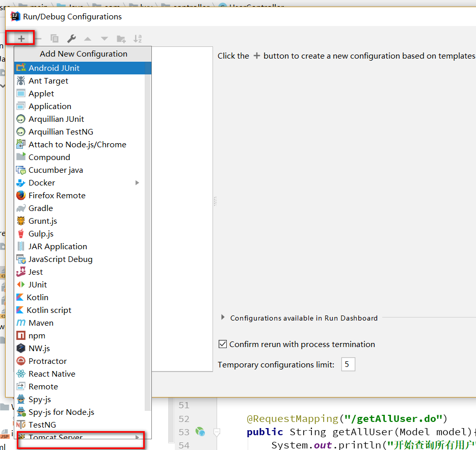This screenshot has width=476, height=450.
Task: Select the Docker whale icon
Action: [x=21, y=183]
